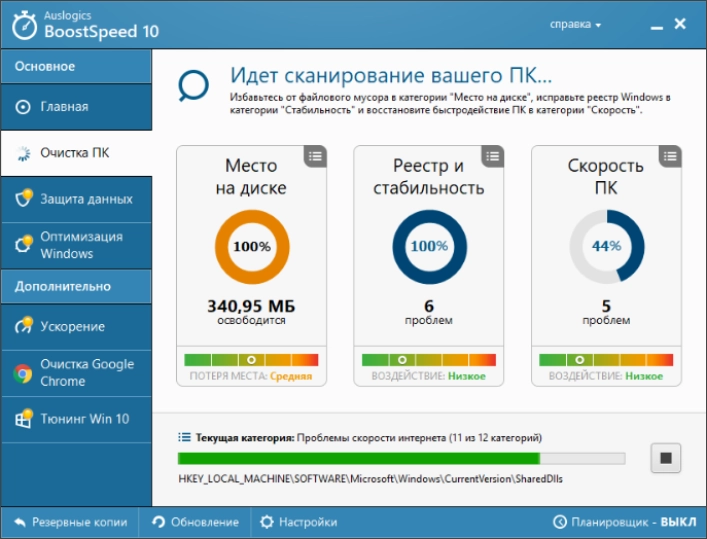Click the scanning magnifier icon in the header
This screenshot has width=707, height=539.
point(193,86)
